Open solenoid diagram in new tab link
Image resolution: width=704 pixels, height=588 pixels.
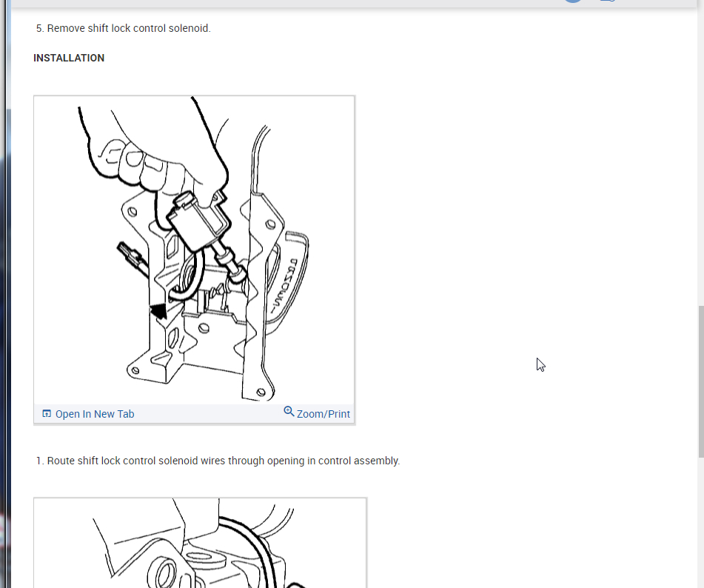pyautogui.click(x=88, y=414)
